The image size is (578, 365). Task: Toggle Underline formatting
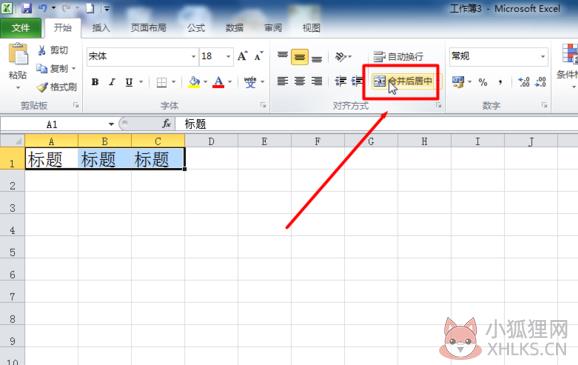coord(129,82)
